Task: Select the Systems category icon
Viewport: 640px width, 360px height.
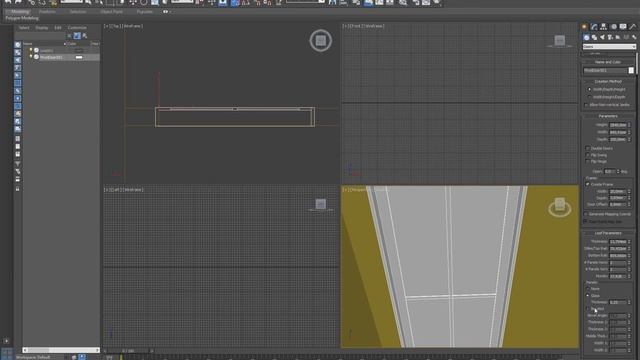Action: tap(634, 37)
